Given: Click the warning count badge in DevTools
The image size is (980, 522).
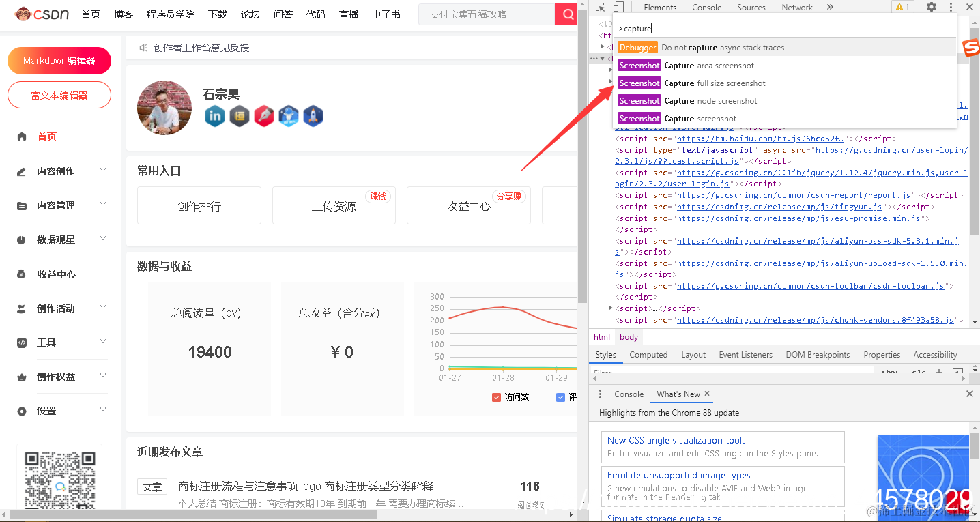Looking at the screenshot, I should coord(902,7).
